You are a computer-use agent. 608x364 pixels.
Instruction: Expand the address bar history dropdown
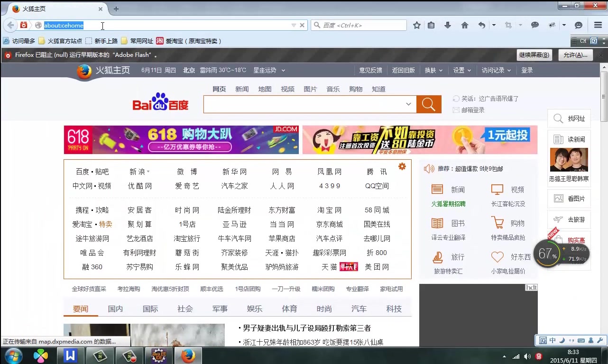[294, 25]
